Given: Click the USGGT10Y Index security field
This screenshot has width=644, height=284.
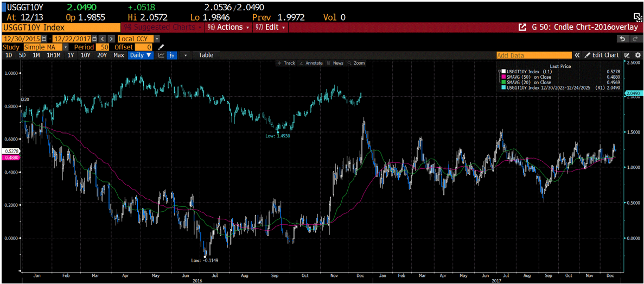Looking at the screenshot, I should [61, 28].
